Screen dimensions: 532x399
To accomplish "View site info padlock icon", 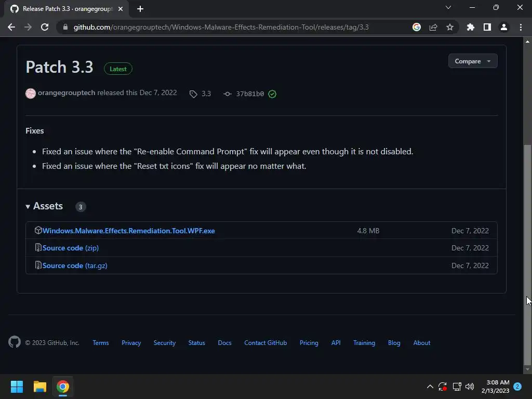I will [65, 27].
